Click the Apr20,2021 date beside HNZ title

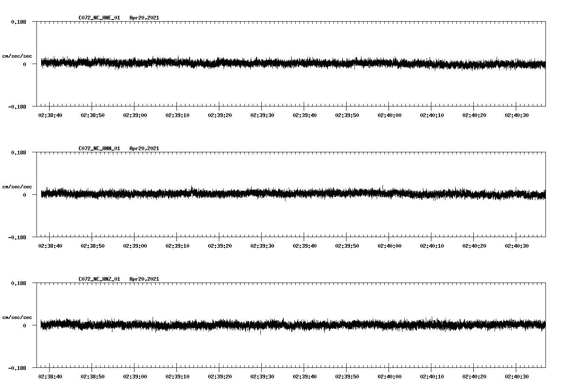[x=144, y=278]
